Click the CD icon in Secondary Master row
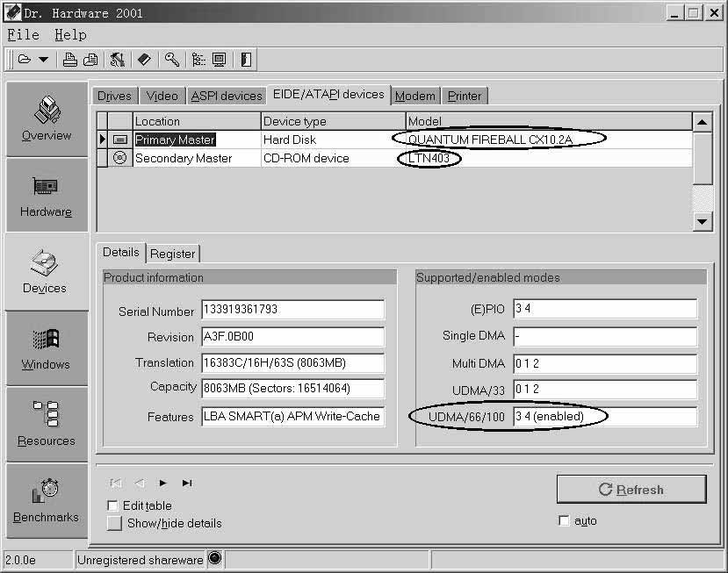Viewport: 728px width, 573px height. pos(119,158)
